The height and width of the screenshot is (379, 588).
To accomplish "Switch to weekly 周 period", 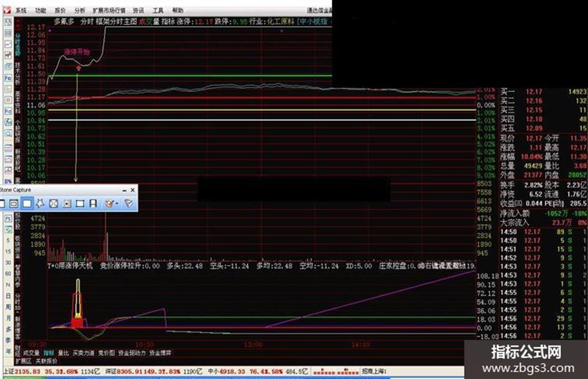I will [x=8, y=307].
